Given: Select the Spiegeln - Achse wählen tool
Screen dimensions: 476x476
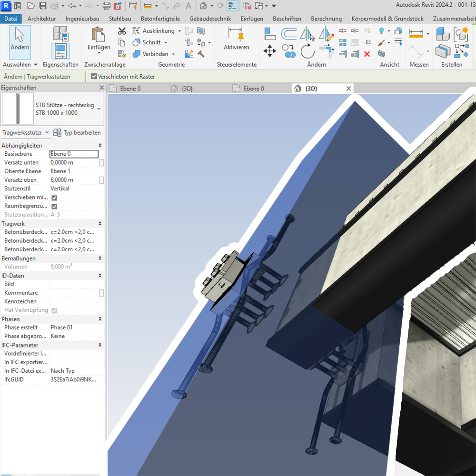Looking at the screenshot, I should tap(307, 33).
